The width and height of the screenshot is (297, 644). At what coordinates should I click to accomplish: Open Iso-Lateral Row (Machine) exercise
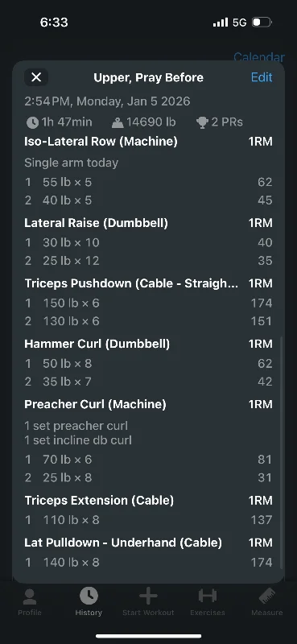tap(101, 142)
